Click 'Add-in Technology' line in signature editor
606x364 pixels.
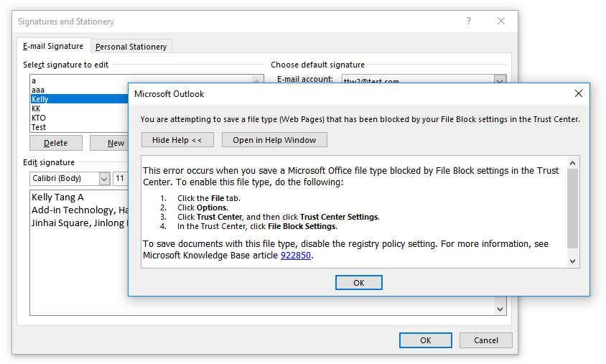(x=80, y=210)
